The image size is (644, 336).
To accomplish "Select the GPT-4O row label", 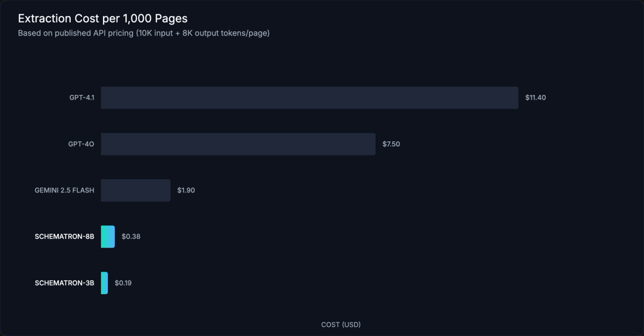I will (x=81, y=144).
